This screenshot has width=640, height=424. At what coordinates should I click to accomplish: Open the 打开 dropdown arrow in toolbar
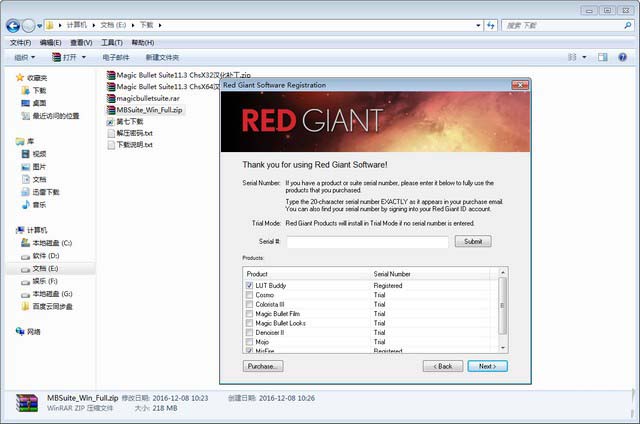tap(84, 57)
